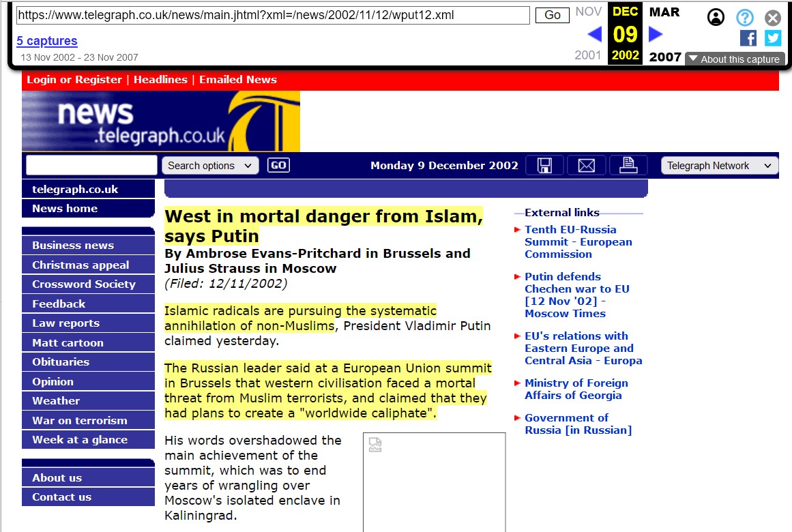Click news.telegraph.co.uk logo banner
The height and width of the screenshot is (532, 792).
coord(161,121)
